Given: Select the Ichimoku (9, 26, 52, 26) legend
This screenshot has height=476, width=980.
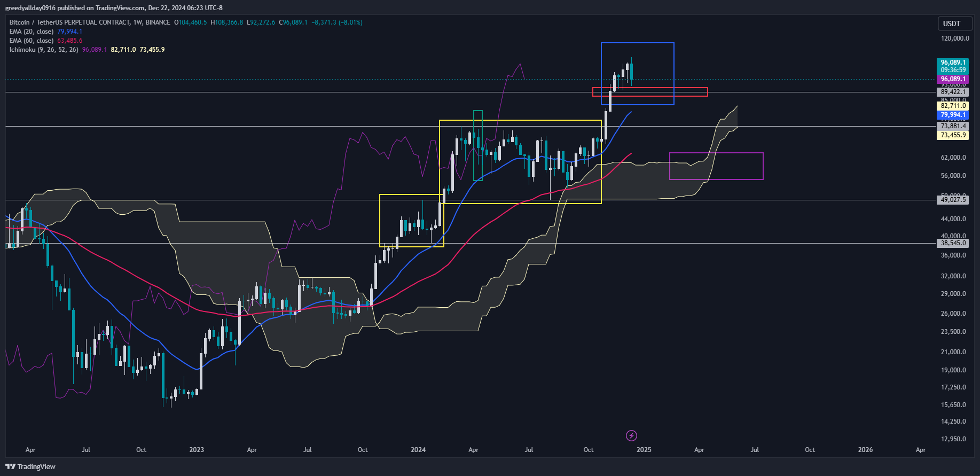Looking at the screenshot, I should [x=44, y=50].
